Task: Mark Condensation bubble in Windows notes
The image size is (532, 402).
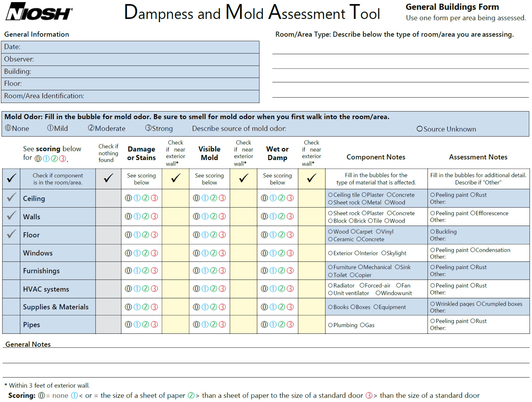Action: 473,250
